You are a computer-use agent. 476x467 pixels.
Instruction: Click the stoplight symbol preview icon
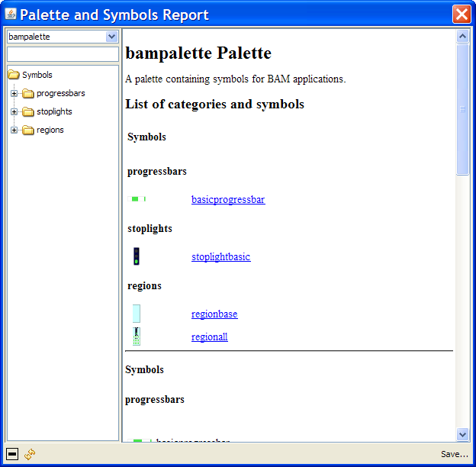click(137, 256)
